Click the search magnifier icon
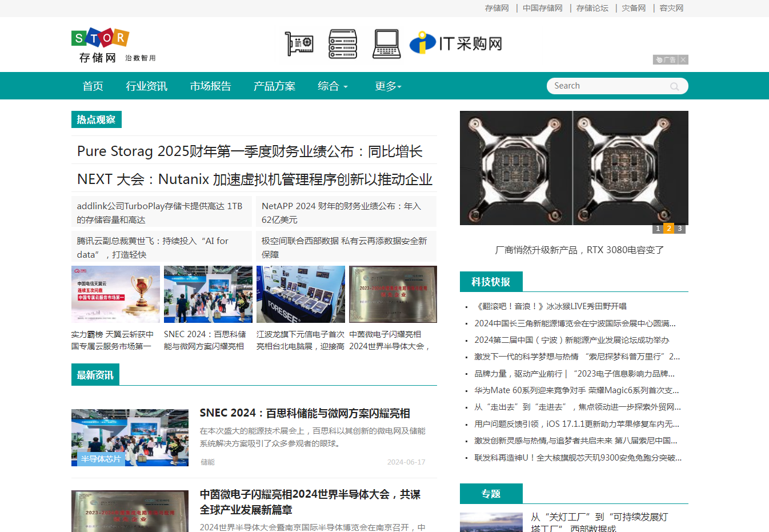769x532 pixels. pos(675,86)
